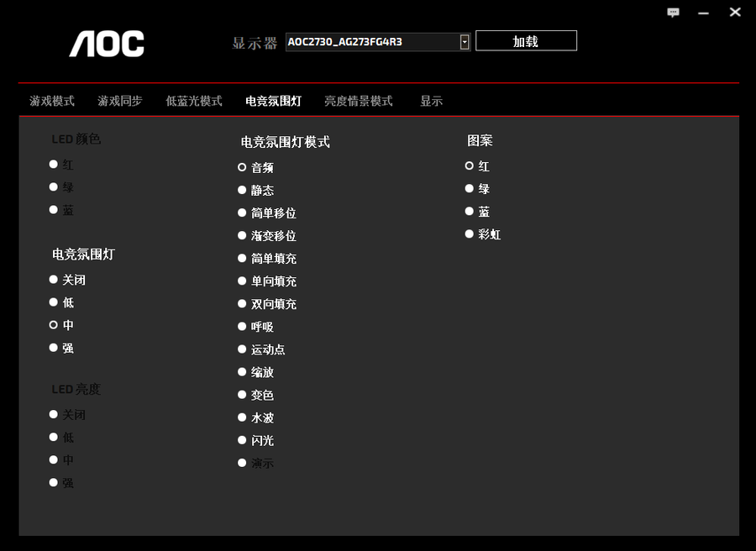Click the LED 颜色 section heading
This screenshot has height=551, width=756.
click(x=76, y=139)
